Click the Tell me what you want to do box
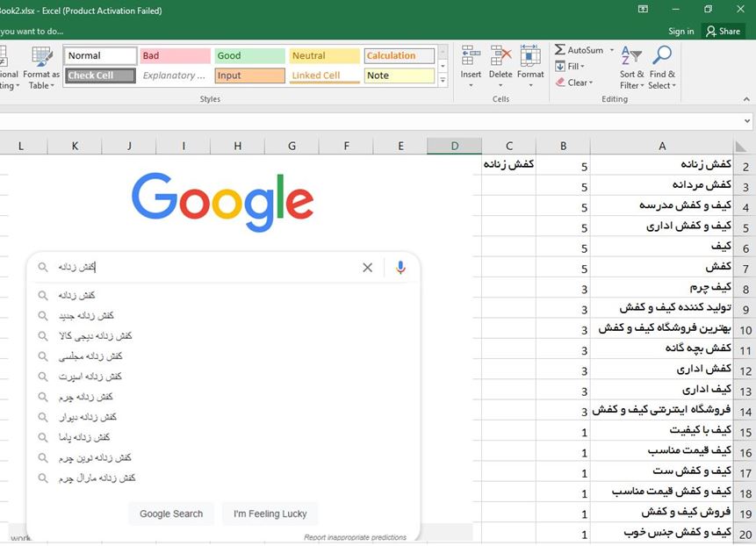This screenshot has height=546, width=756. click(x=32, y=32)
